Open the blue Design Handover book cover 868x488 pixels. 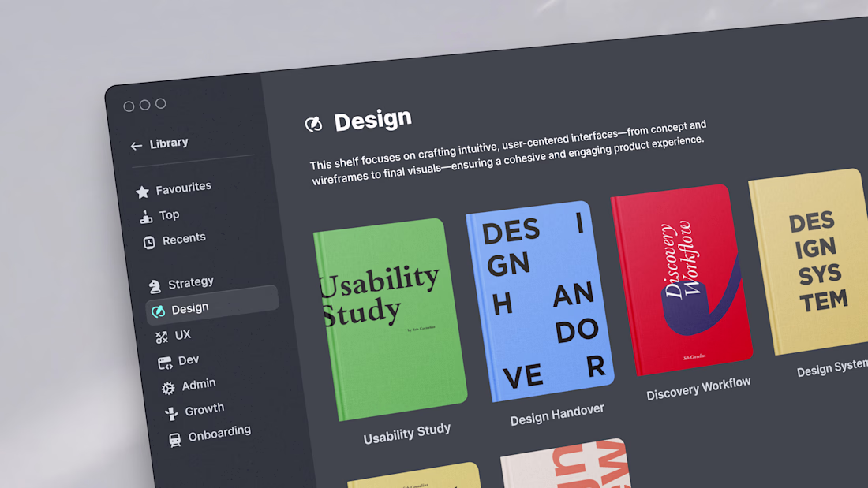point(541,301)
